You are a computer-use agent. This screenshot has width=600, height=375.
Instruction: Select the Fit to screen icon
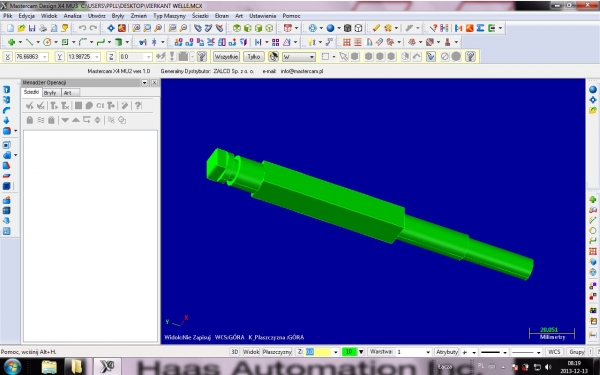pos(136,28)
